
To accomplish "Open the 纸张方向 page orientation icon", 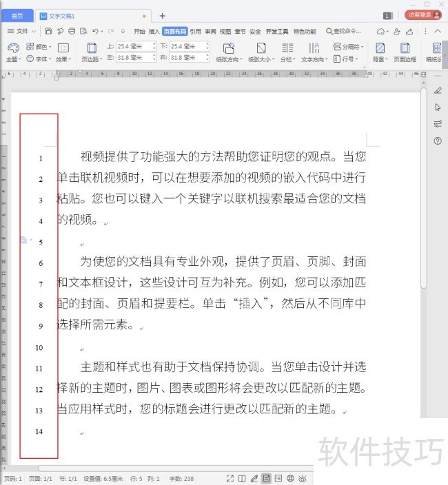I will pyautogui.click(x=229, y=48).
